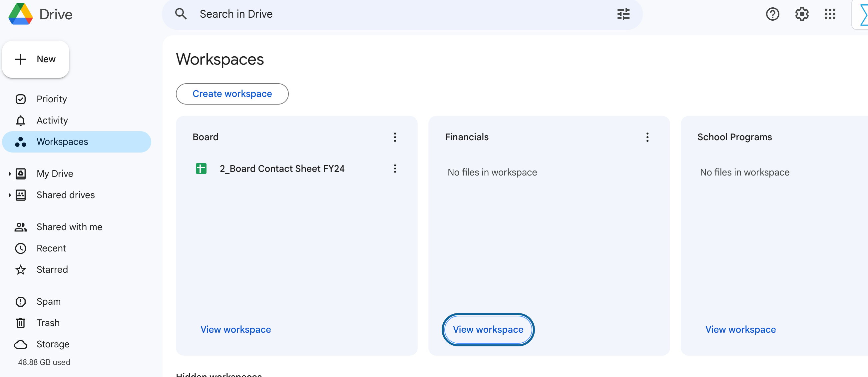Open the Financials workspace three-dot menu
The image size is (868, 377).
pos(647,137)
